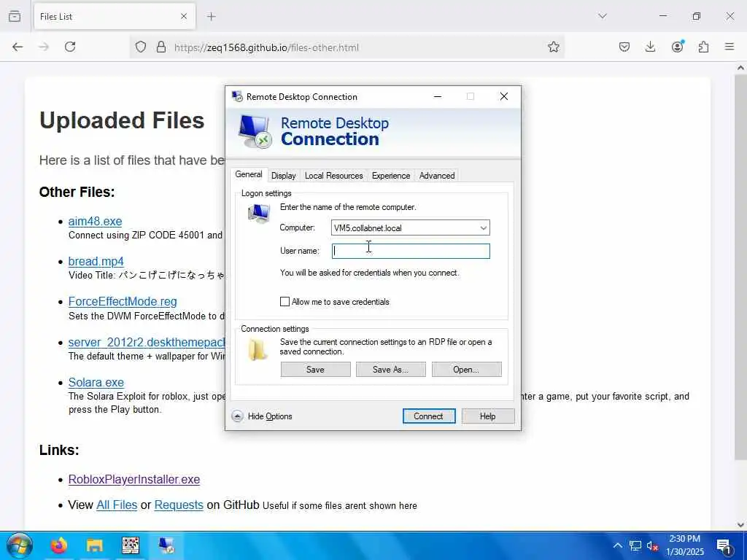The height and width of the screenshot is (560, 747).
Task: Minimize the Remote Desktop Connection dialog
Action: 438,97
